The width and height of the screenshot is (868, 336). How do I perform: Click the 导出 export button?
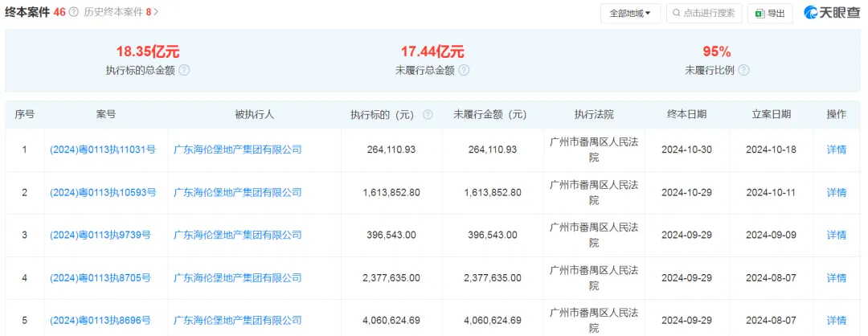[x=770, y=14]
